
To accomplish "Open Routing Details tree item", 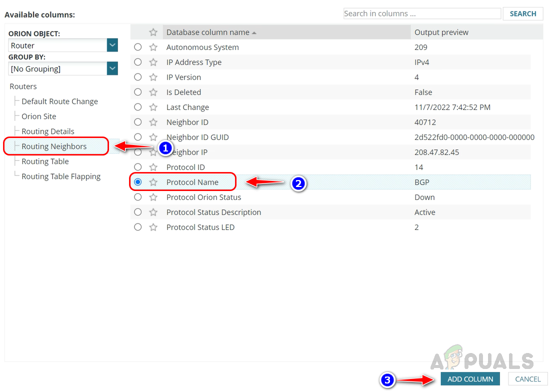I will [48, 131].
